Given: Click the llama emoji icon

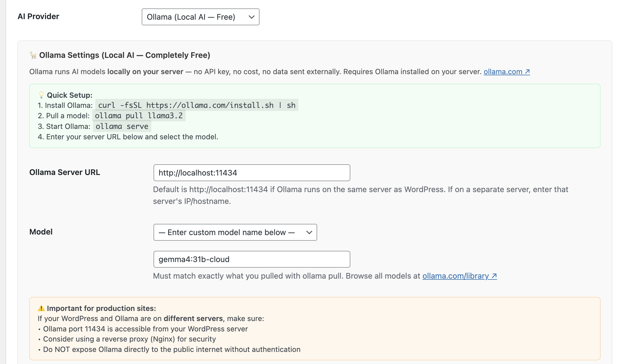Looking at the screenshot, I should click(x=33, y=55).
